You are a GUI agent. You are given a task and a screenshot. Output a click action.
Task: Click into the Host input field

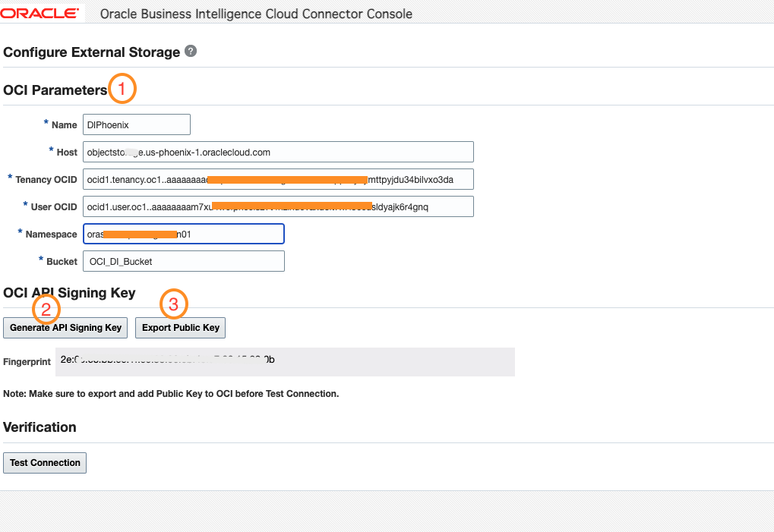click(277, 152)
